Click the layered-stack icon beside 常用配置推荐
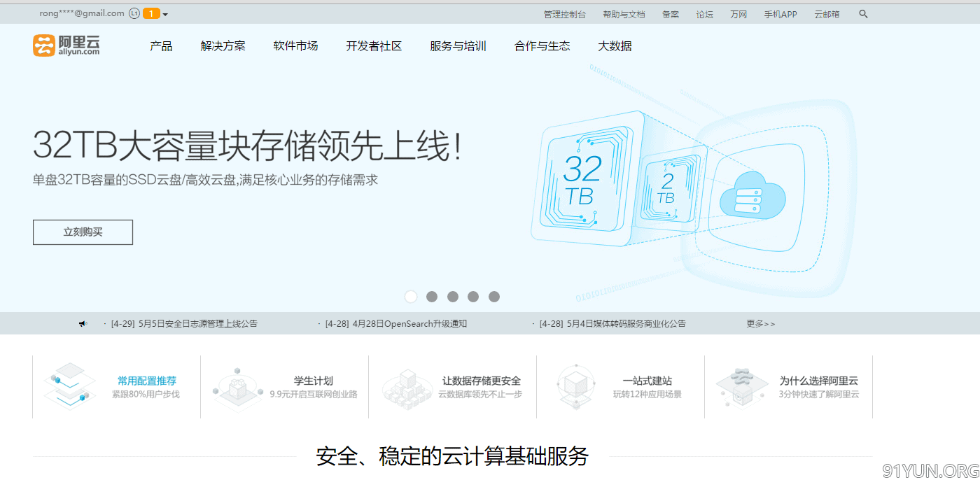 click(69, 386)
